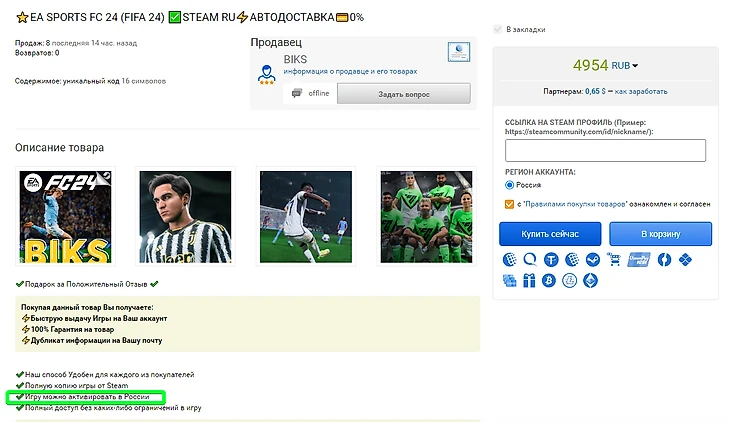Select the round double-bracket payment icon
This screenshot has height=422, width=730.
point(664,259)
